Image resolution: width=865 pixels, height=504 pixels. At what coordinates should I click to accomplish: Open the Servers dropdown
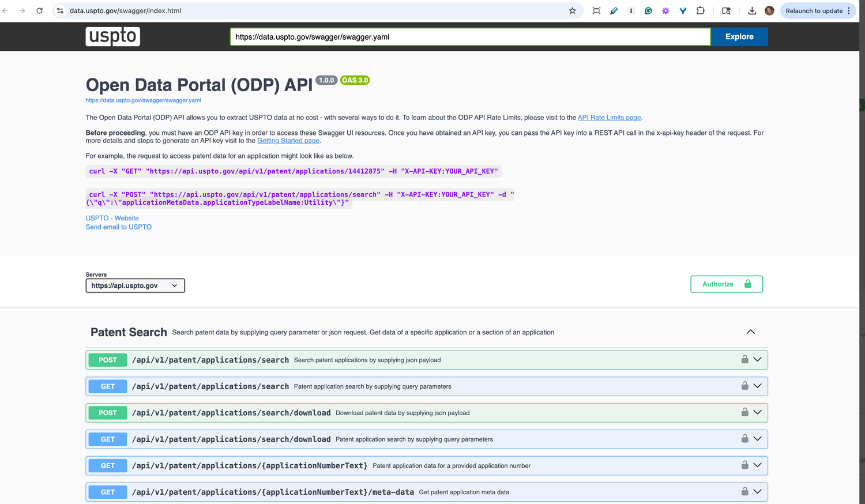click(x=135, y=285)
